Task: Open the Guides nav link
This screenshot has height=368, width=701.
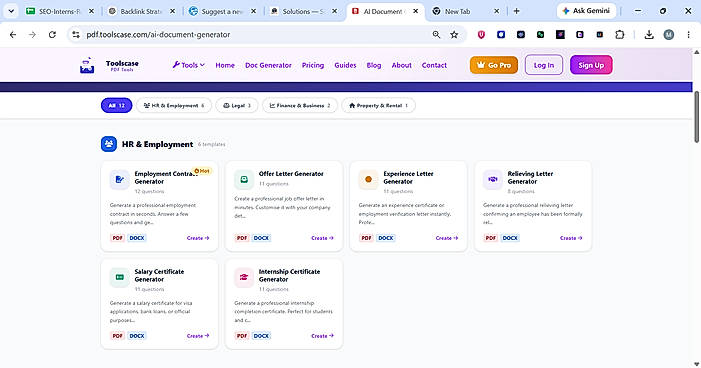Action: click(x=345, y=65)
